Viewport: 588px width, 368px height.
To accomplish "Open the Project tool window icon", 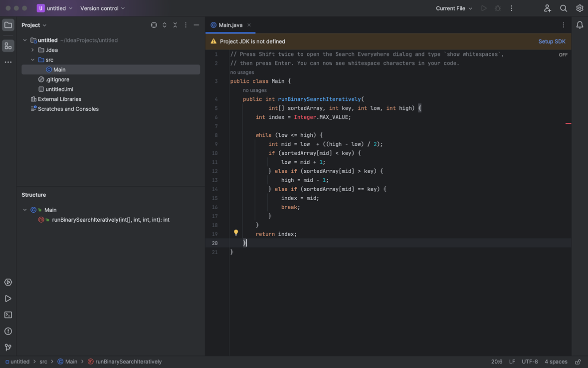I will (x=8, y=25).
